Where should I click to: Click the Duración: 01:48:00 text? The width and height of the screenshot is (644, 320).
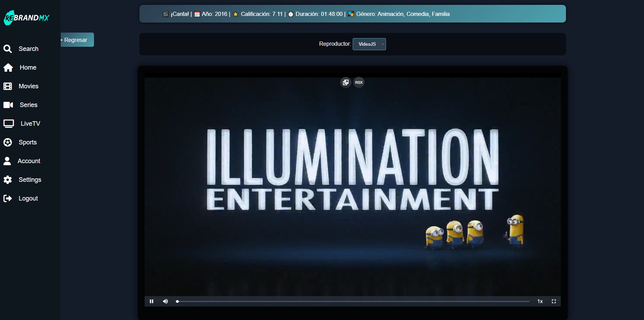319,14
